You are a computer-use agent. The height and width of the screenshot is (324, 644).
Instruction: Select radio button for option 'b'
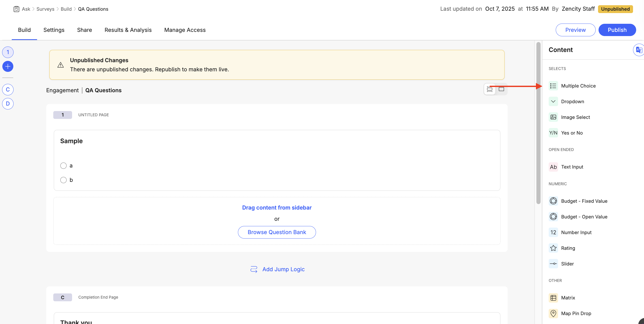click(63, 180)
